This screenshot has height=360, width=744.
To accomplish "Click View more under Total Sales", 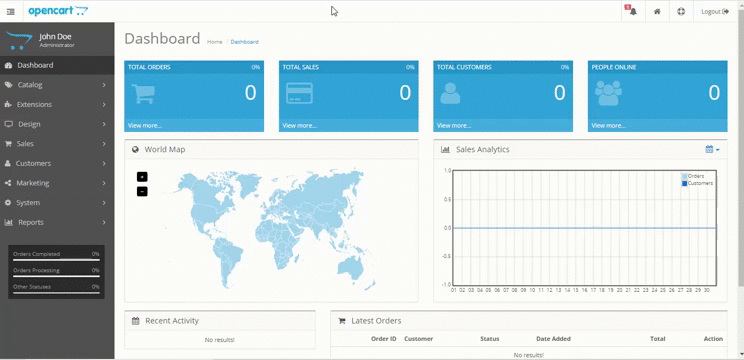I will pos(299,126).
